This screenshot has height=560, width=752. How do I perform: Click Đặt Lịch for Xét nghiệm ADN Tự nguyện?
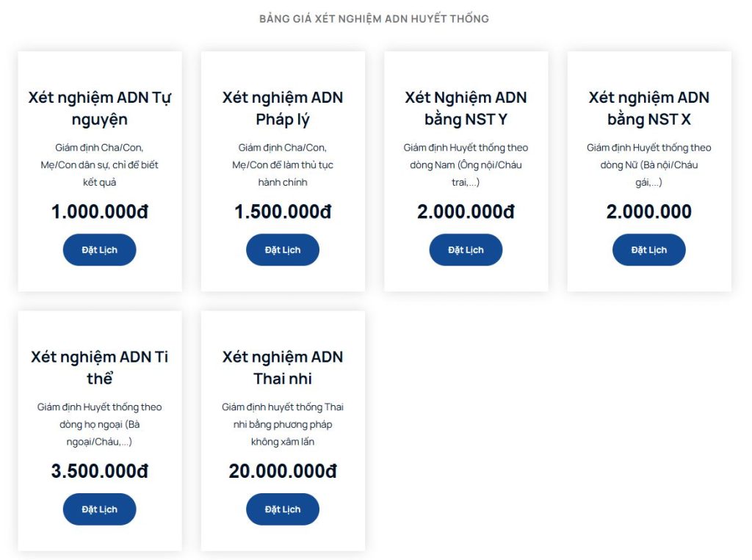(99, 250)
